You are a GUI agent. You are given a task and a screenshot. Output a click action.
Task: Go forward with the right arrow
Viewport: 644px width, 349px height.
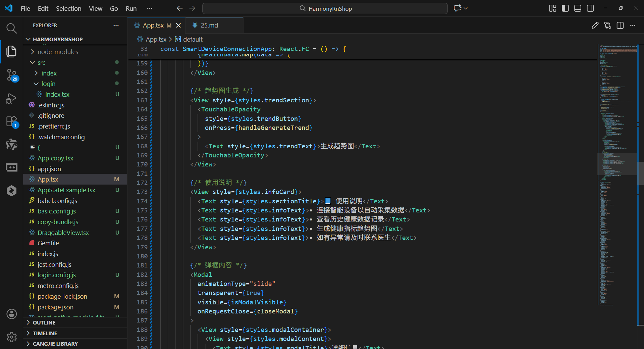pyautogui.click(x=192, y=8)
